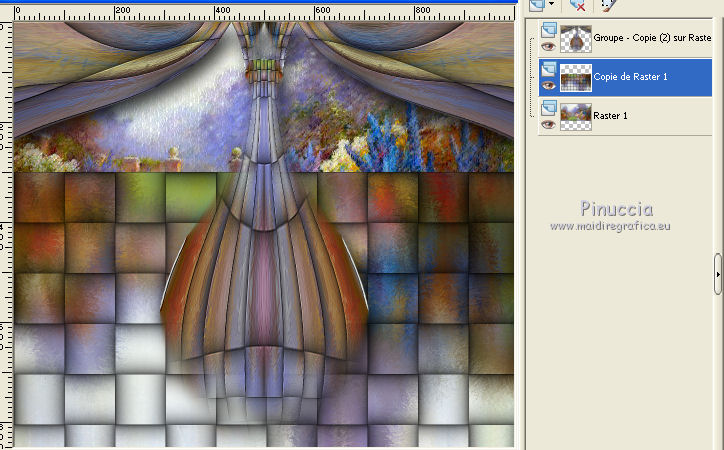Open the New Layer dropdown arrow
This screenshot has width=724, height=450.
click(551, 4)
